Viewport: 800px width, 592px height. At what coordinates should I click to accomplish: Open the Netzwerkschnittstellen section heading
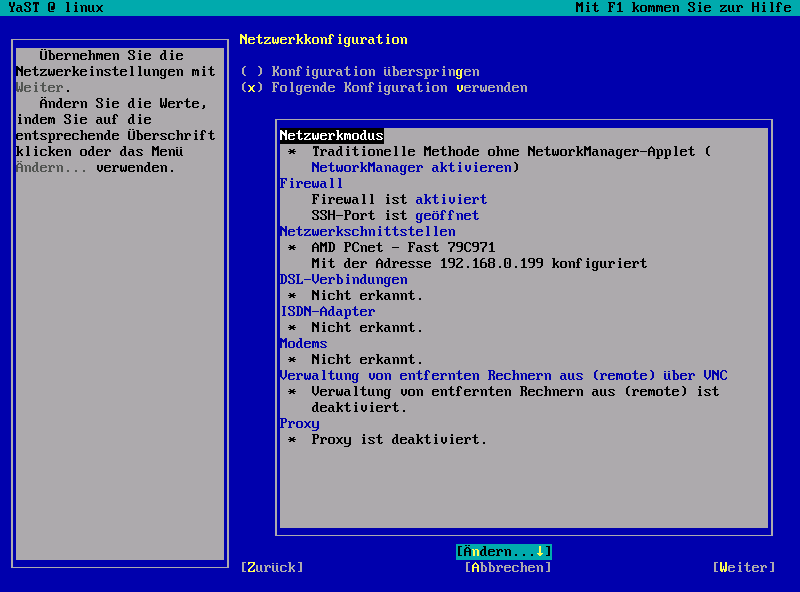367,231
